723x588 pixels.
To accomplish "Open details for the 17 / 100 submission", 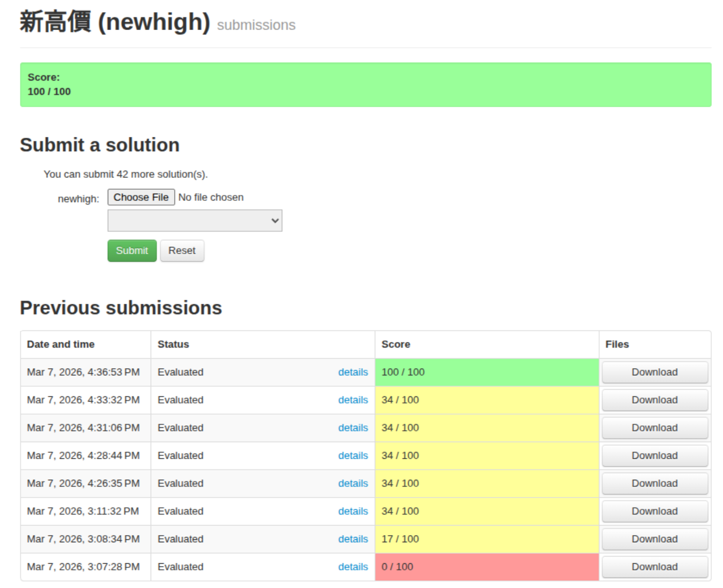I will click(x=352, y=539).
